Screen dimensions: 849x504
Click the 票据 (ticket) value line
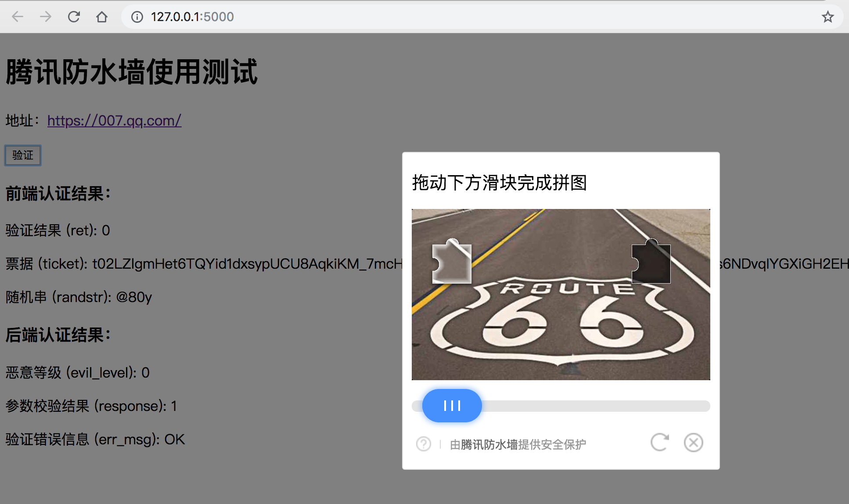427,264
